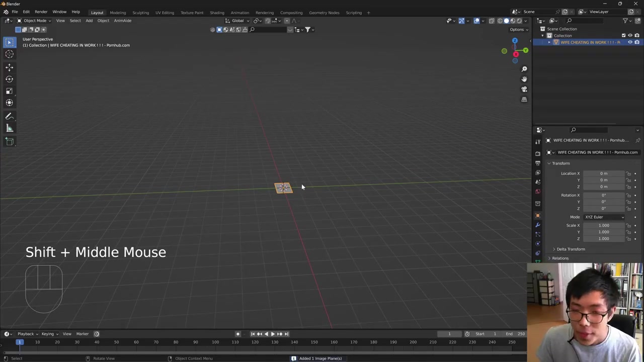Toggle the Location X lock icon
Viewport: 644px width, 362px height.
[628, 173]
